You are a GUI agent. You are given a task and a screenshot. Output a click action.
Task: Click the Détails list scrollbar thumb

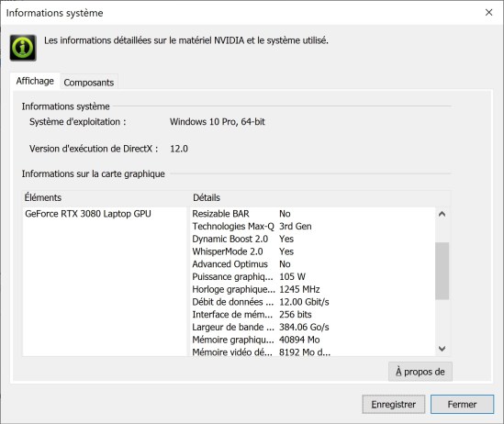(442, 271)
